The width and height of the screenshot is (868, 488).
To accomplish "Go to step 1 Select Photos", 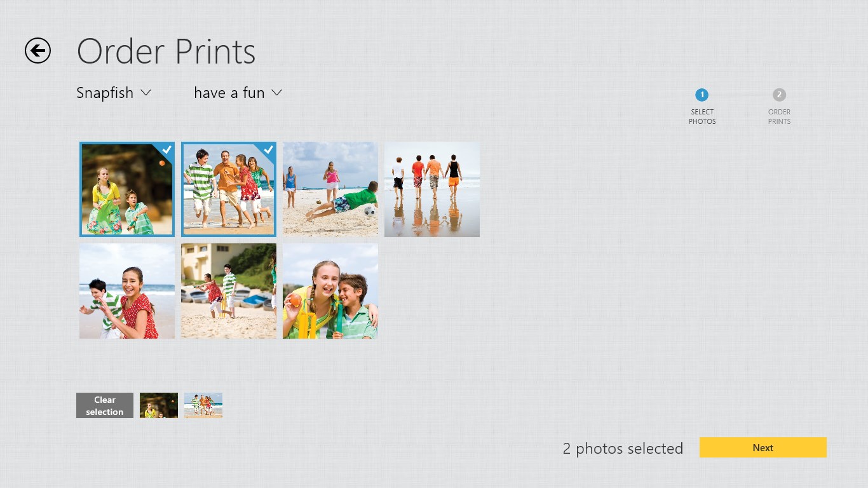I will click(702, 95).
